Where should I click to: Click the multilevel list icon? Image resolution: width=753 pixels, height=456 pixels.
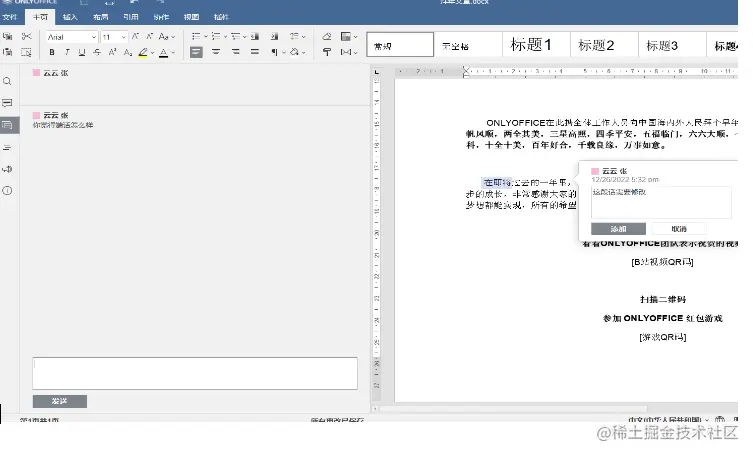point(235,36)
